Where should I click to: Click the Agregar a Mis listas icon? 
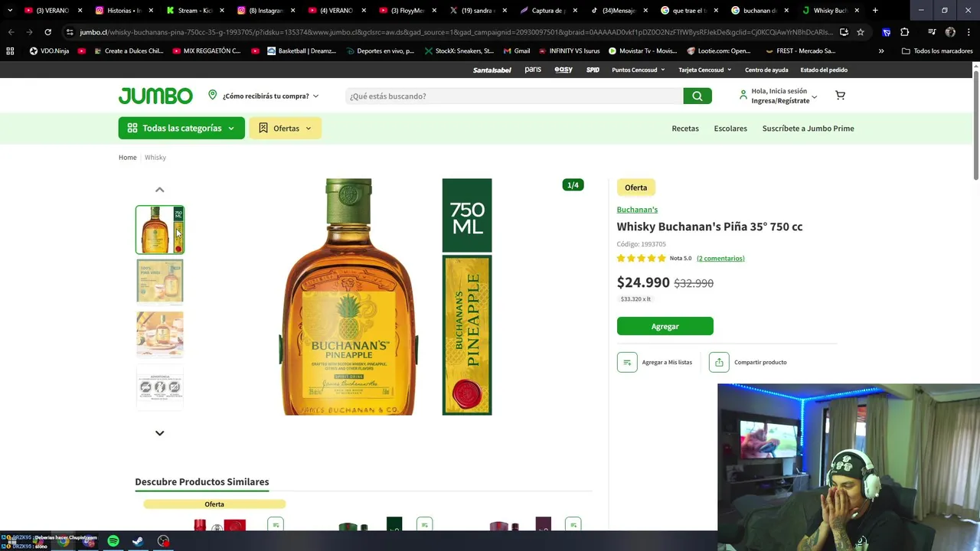[x=627, y=362]
